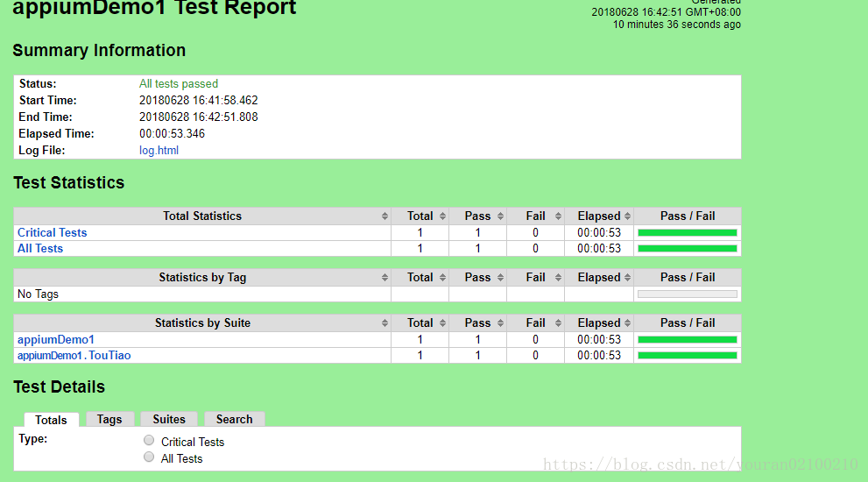Click the Statistics by Tag column header
Screen dimensions: 868x482
tap(202, 278)
